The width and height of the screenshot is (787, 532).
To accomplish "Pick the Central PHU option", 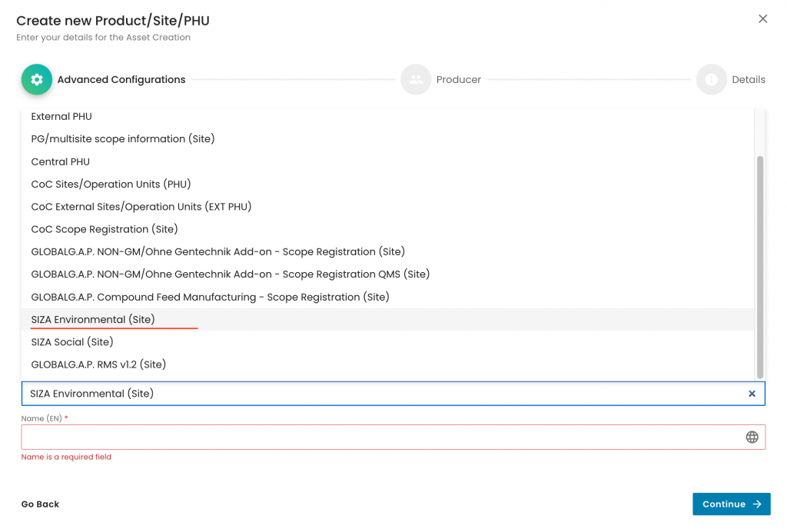I will coord(61,162).
